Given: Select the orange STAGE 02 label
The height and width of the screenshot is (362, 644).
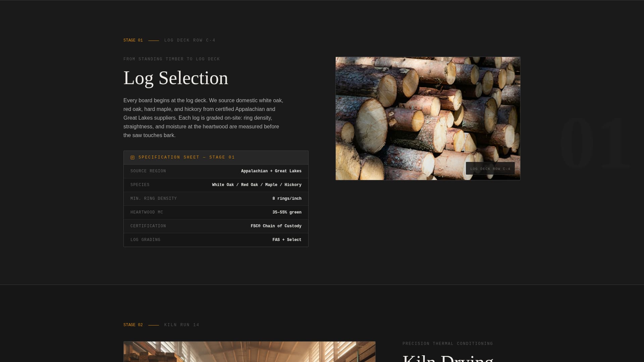Looking at the screenshot, I should tap(133, 324).
